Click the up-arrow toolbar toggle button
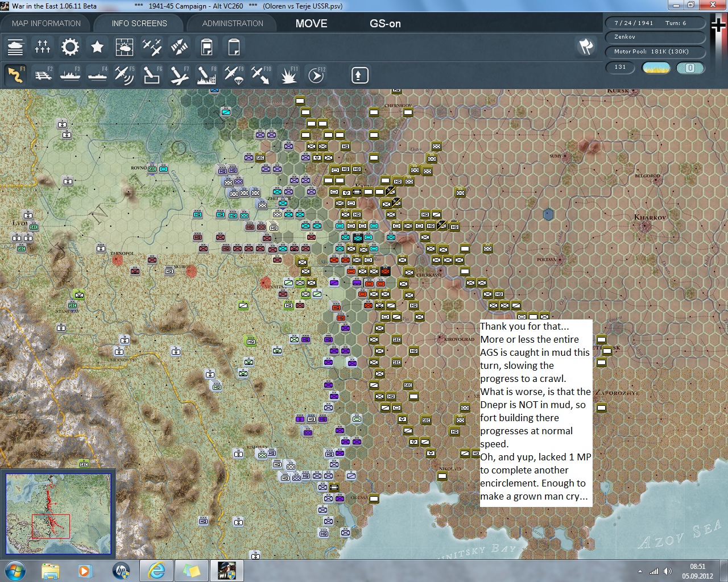Screen dimensions: 728x582 pyautogui.click(x=359, y=75)
